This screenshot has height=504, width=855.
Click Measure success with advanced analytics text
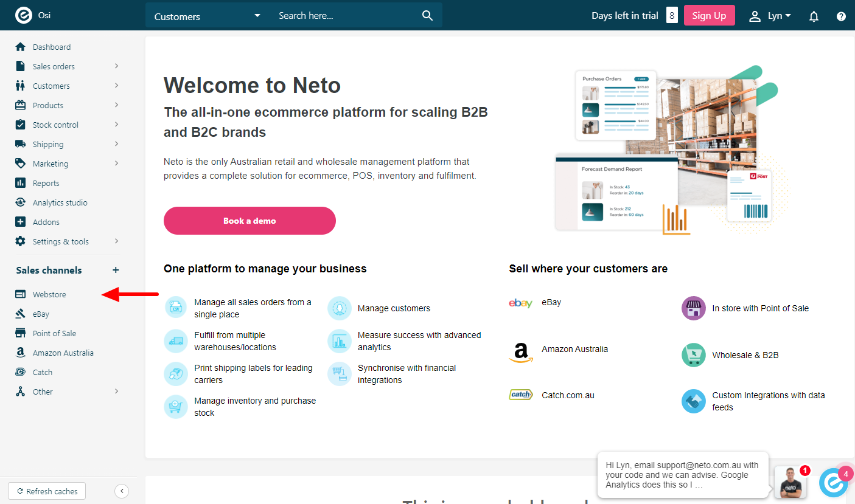(419, 341)
